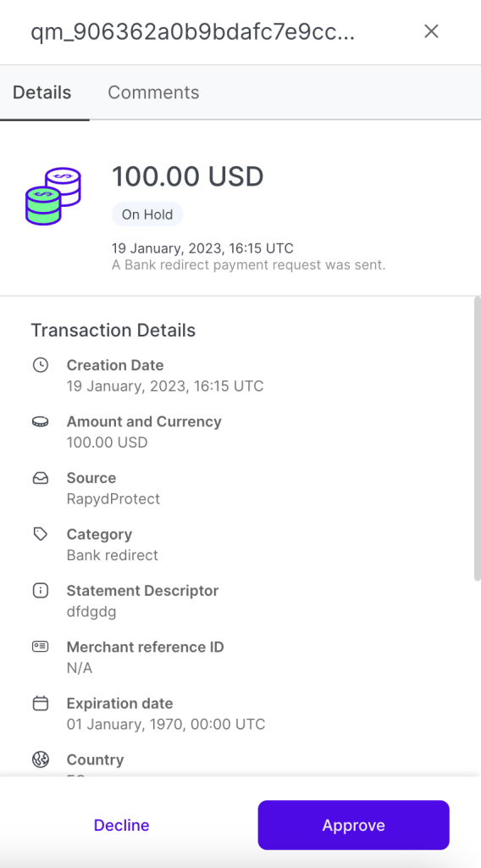Click the info icon beside Statement Descriptor
Image resolution: width=481 pixels, height=868 pixels.
pyautogui.click(x=41, y=591)
